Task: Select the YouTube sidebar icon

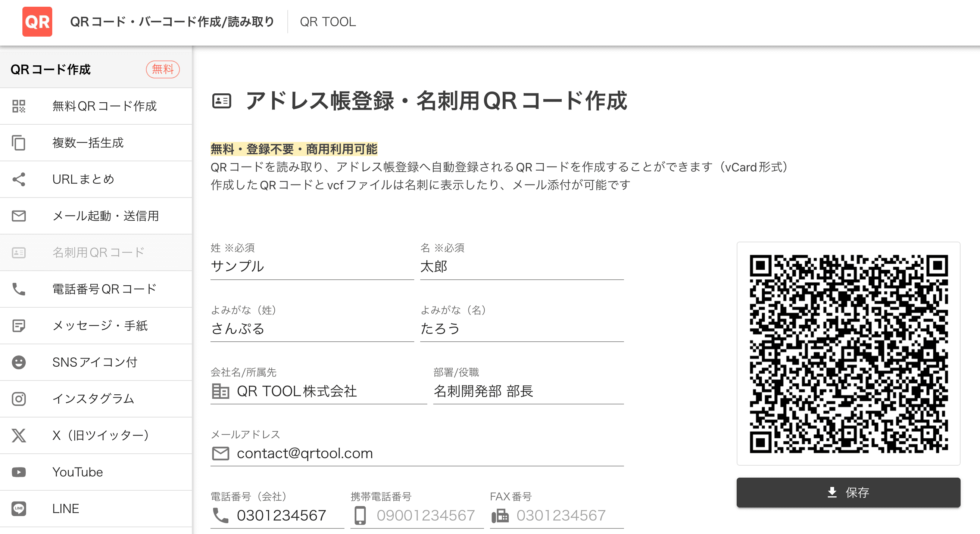Action: tap(18, 472)
